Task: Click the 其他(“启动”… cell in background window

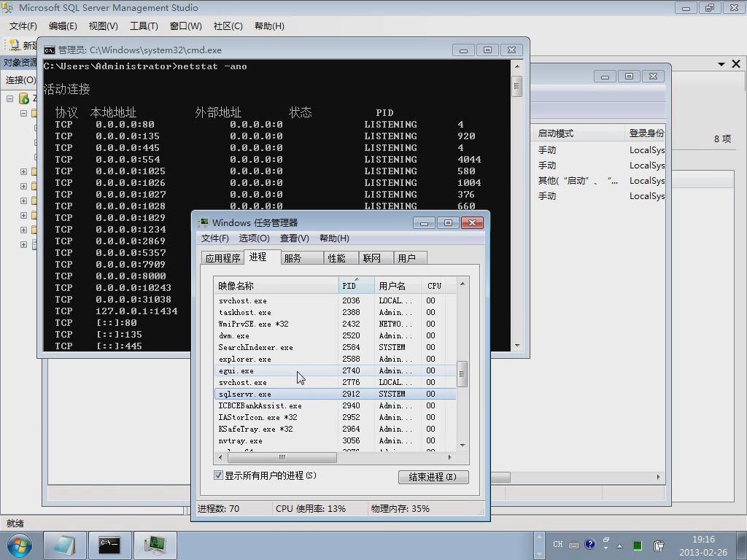Action: point(578,181)
